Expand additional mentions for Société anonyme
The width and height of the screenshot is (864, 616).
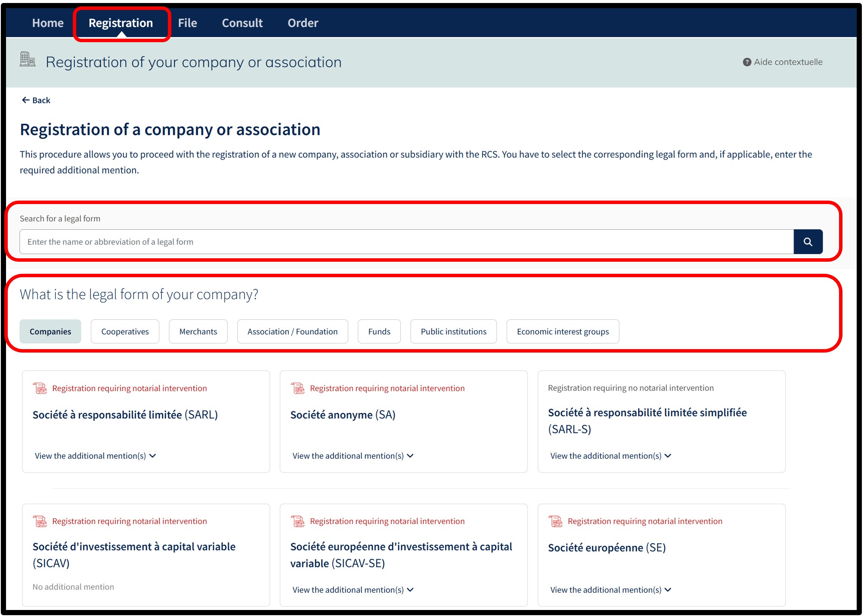pyautogui.click(x=353, y=456)
